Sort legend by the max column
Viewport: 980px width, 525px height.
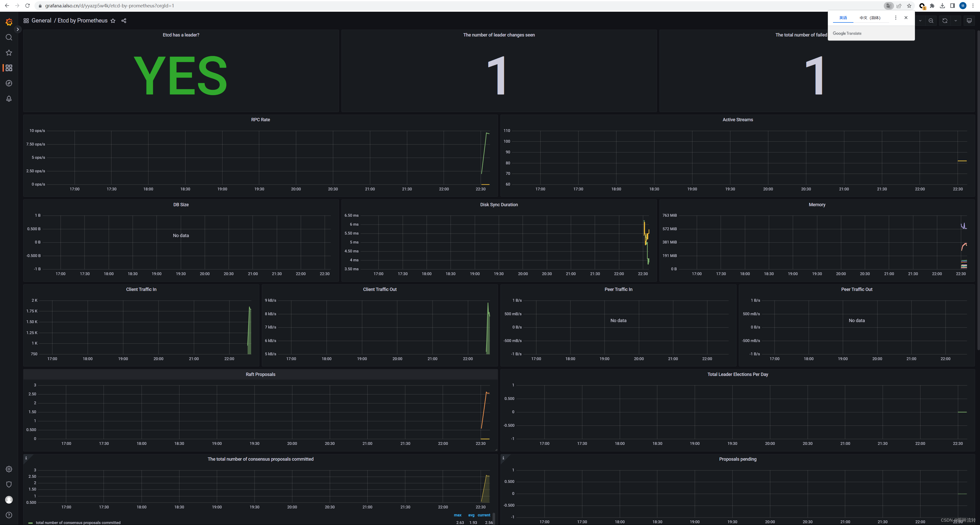(x=458, y=515)
